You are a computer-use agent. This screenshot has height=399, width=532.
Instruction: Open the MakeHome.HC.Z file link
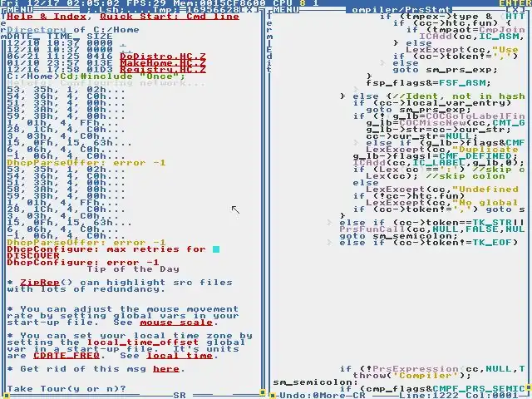coord(163,63)
